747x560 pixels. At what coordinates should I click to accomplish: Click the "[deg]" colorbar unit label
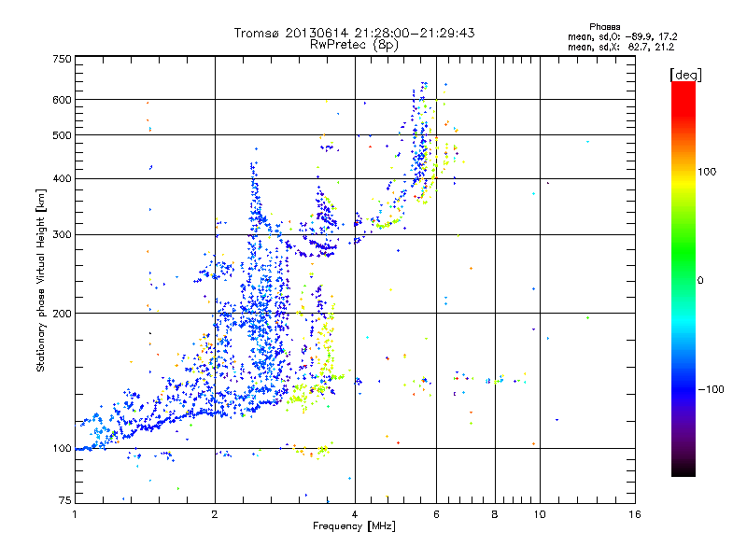point(685,75)
